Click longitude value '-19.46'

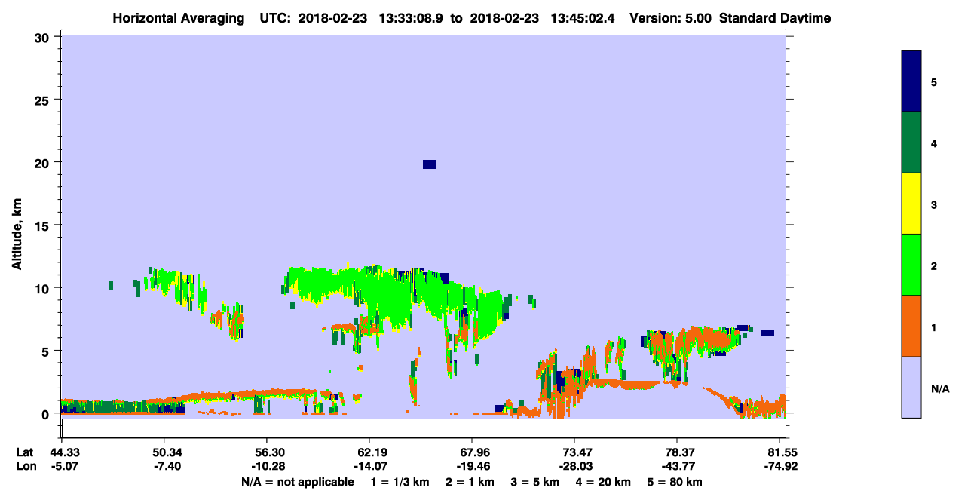pyautogui.click(x=472, y=467)
